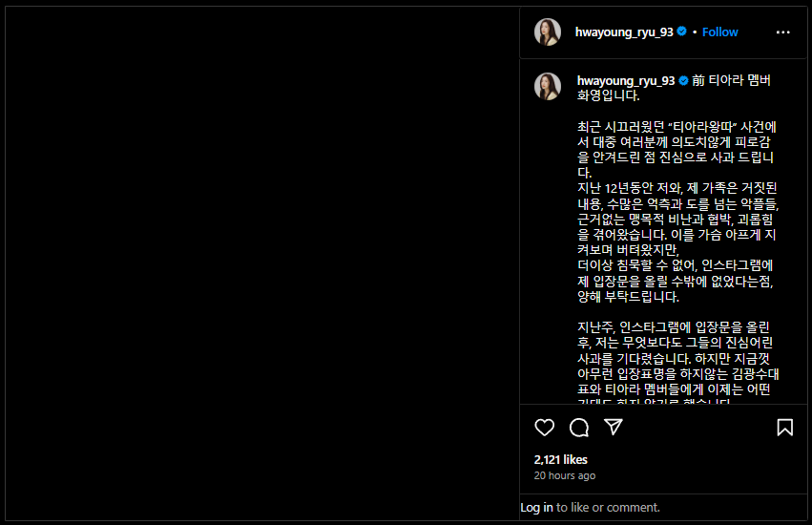Click the hwayoung_ryu_93 username in the header
Screen dimensions: 812x525
click(624, 32)
